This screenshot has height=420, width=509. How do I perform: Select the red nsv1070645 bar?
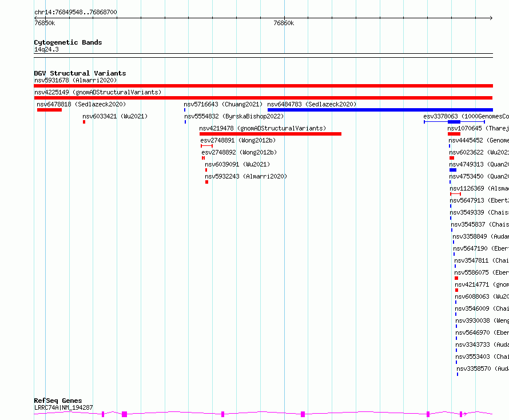click(454, 134)
